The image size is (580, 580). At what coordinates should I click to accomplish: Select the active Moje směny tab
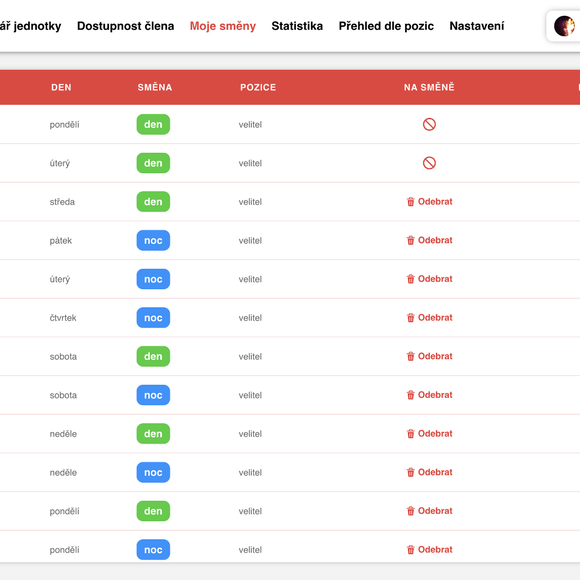click(223, 26)
